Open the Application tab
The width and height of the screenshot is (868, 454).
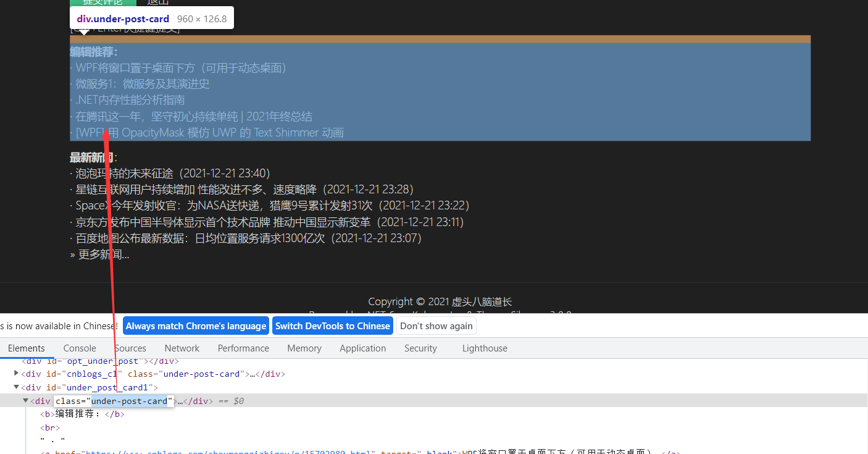tap(363, 348)
